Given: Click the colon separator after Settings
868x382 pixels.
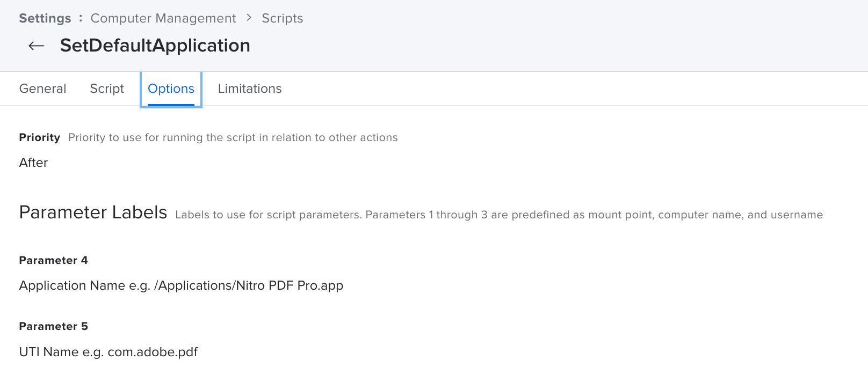Looking at the screenshot, I should tap(81, 18).
